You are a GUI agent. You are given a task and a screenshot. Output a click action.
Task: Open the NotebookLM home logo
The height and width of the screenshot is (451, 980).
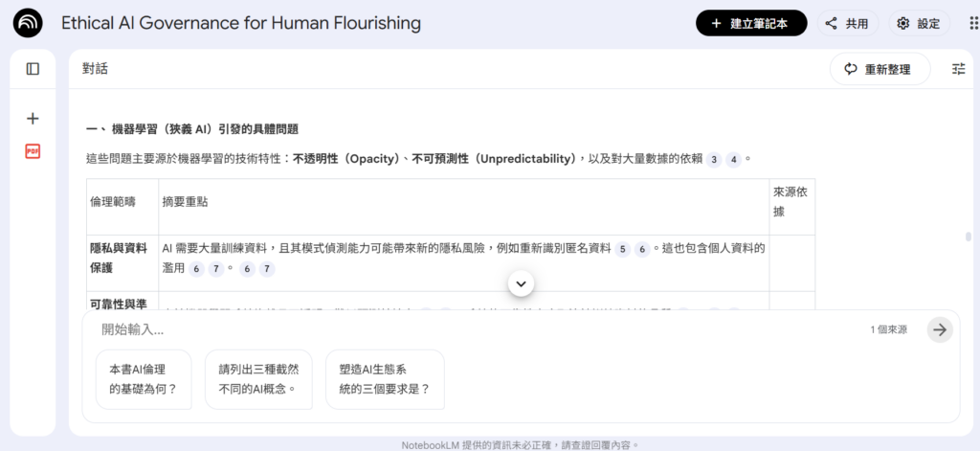[28, 23]
